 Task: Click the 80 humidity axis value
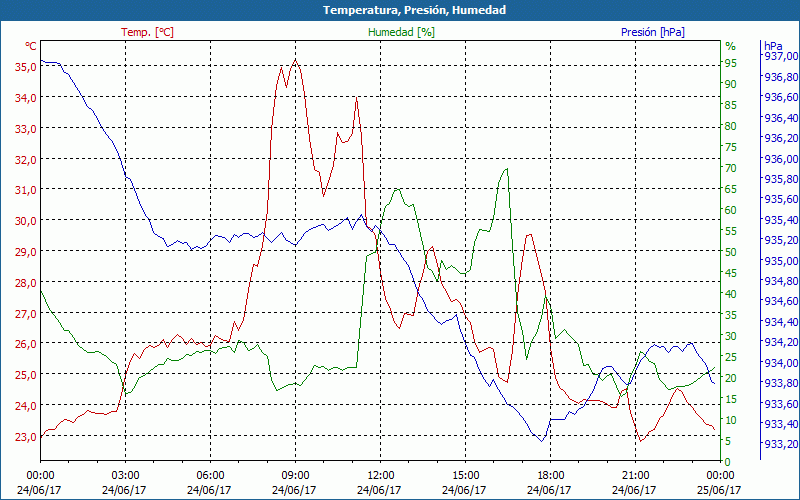[x=731, y=126]
